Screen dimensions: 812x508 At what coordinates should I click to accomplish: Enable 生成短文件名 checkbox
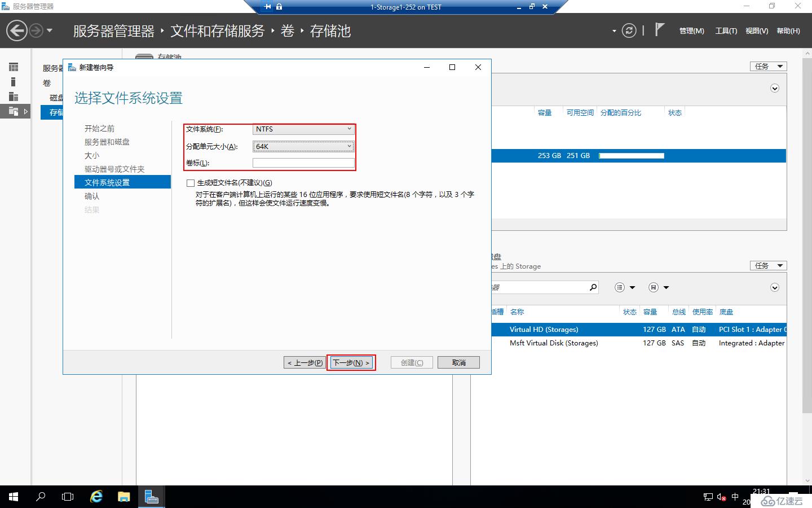point(191,183)
